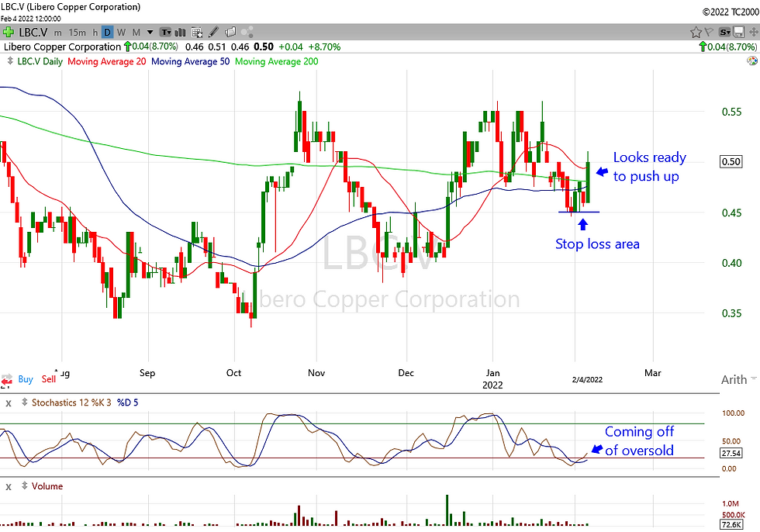This screenshot has width=760, height=532.
Task: Open the color palette icon
Action: [752, 61]
